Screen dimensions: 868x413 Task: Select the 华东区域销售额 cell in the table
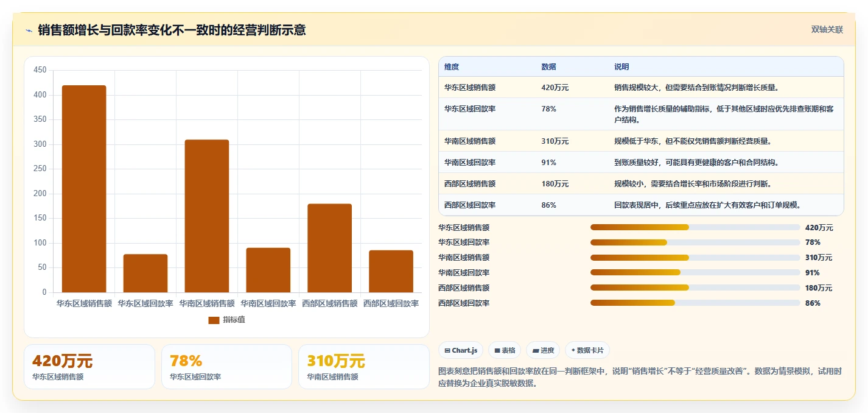click(x=470, y=88)
